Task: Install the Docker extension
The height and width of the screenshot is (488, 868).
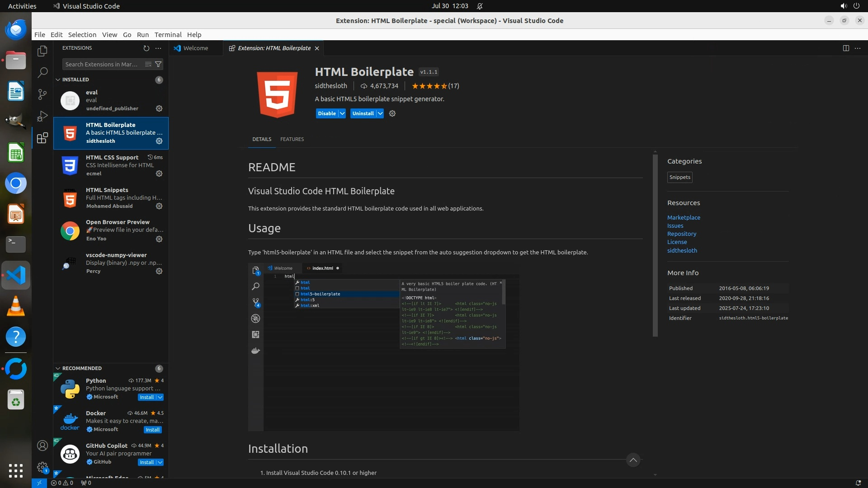Action: 152,430
